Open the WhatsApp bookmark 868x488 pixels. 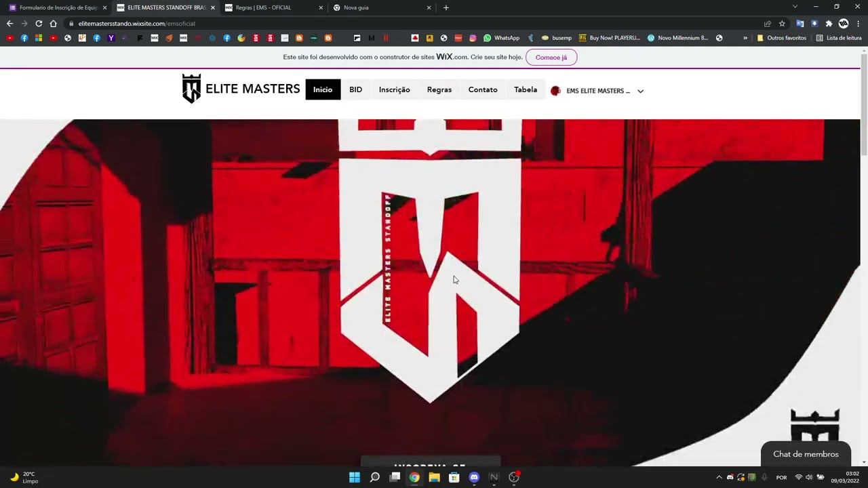pos(502,38)
